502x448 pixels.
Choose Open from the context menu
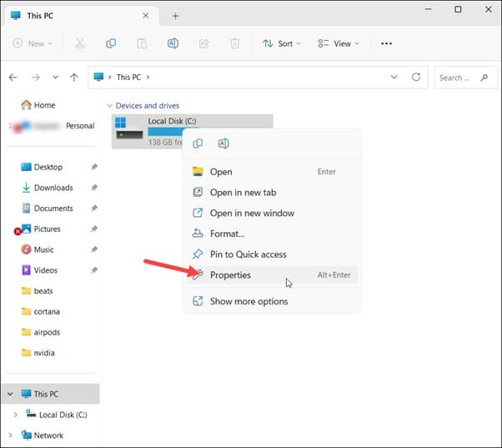click(x=272, y=172)
